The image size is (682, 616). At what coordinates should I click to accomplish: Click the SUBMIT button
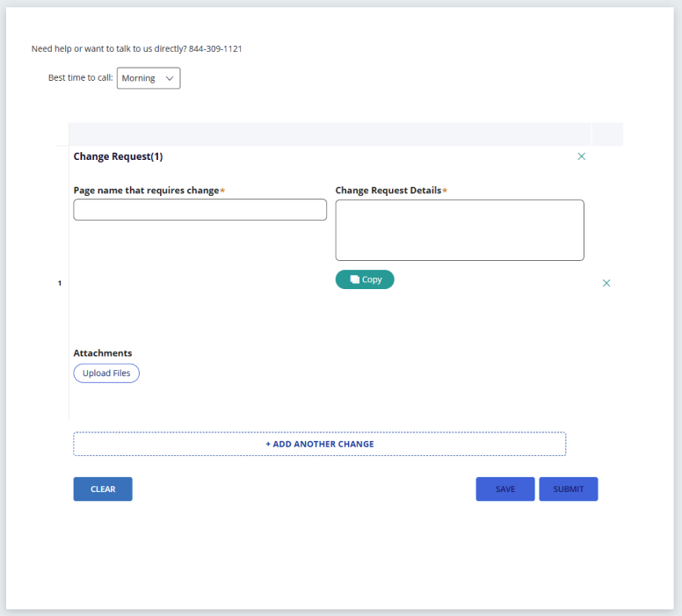(568, 489)
